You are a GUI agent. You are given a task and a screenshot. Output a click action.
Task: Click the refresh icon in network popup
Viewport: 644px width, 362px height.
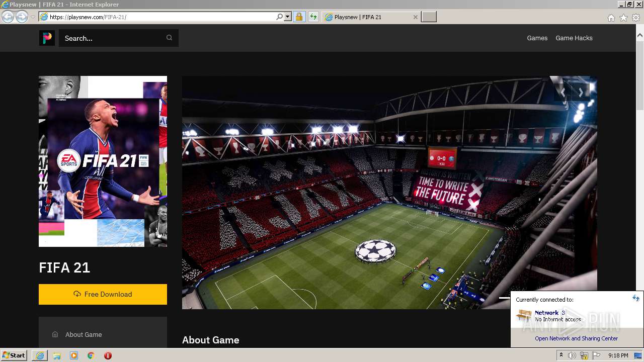[x=636, y=298]
